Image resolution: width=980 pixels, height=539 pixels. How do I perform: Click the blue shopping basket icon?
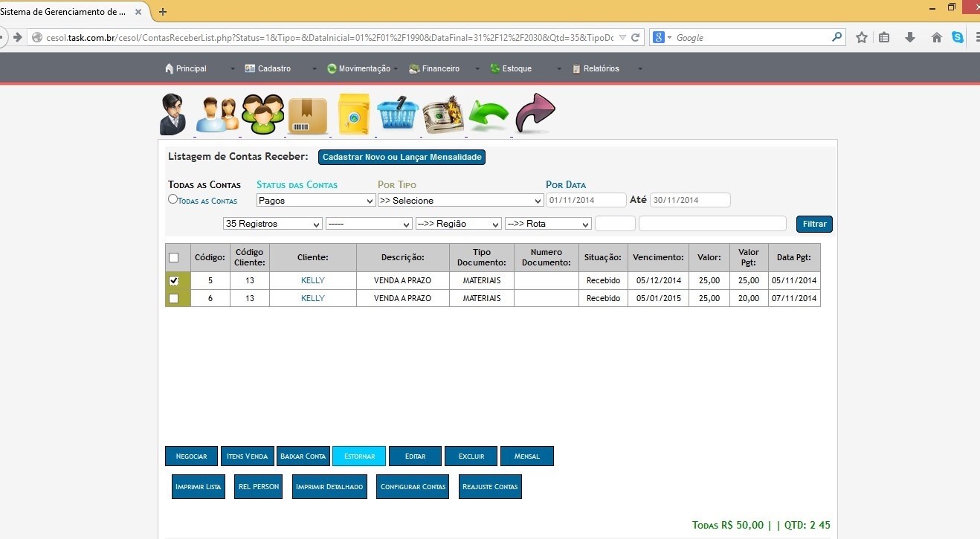point(398,115)
